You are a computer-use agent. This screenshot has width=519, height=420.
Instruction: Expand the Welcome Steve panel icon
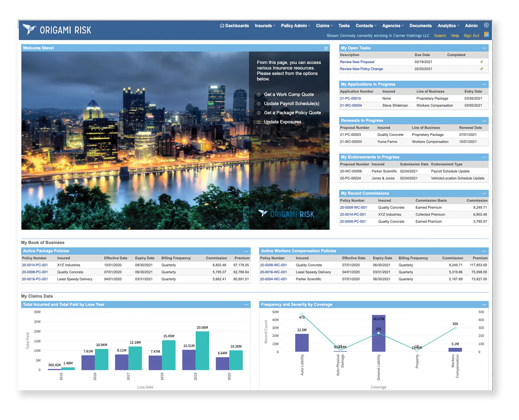click(x=326, y=48)
